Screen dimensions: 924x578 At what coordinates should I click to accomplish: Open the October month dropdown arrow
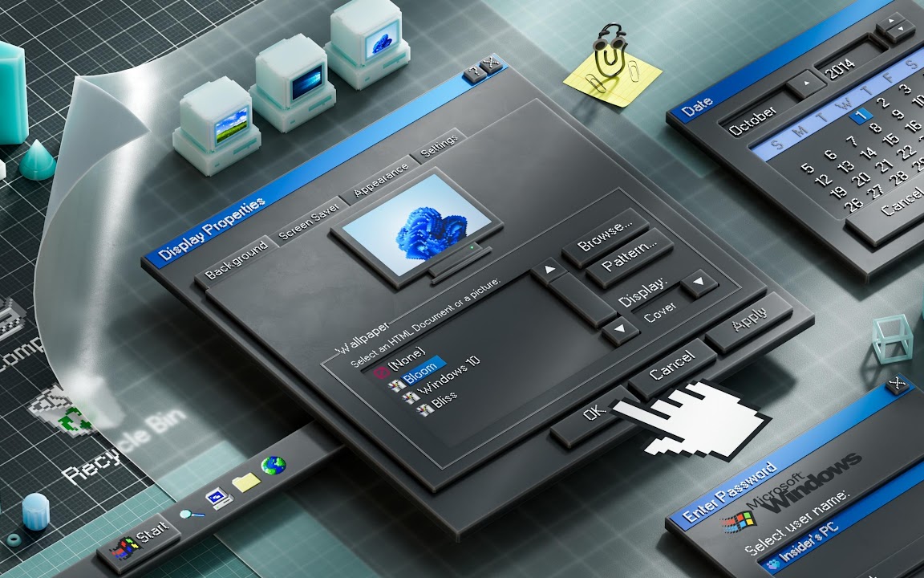click(x=807, y=83)
